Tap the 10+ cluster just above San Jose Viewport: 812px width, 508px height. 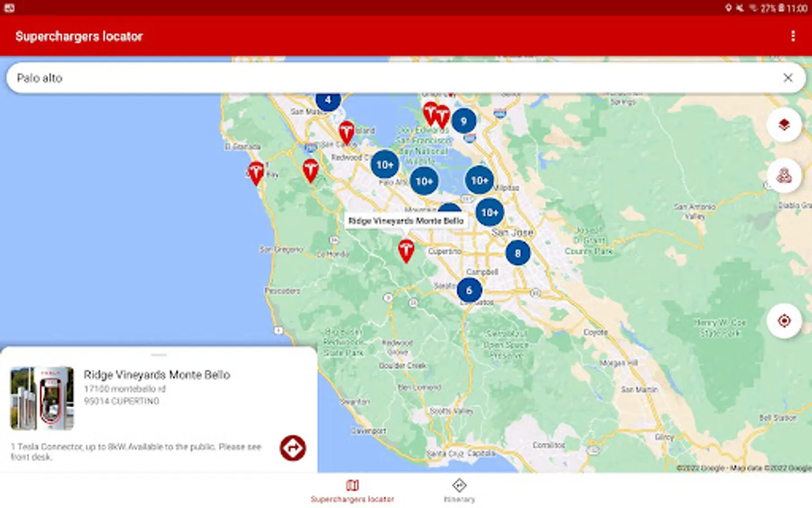[489, 212]
